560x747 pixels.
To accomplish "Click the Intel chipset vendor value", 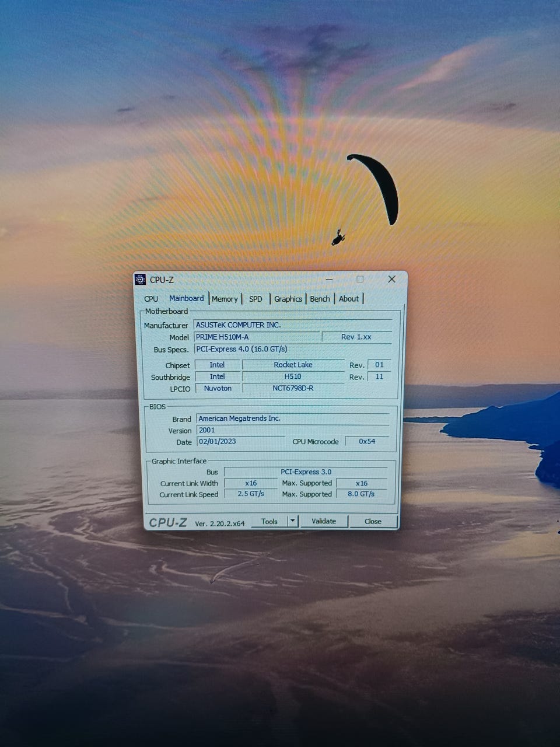I will [217, 365].
